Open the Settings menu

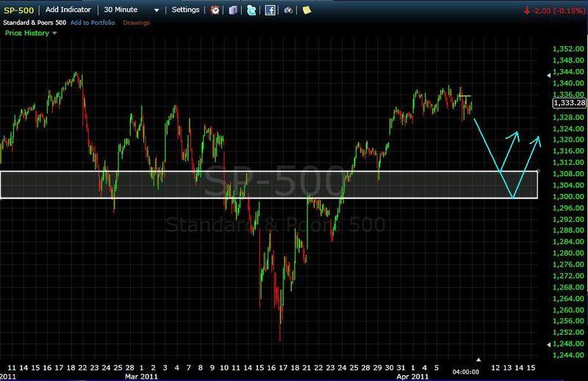185,10
